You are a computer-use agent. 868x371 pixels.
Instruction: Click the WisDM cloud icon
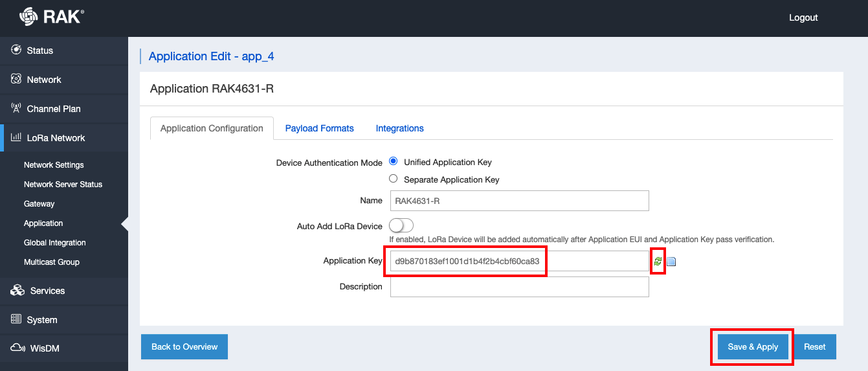point(17,348)
